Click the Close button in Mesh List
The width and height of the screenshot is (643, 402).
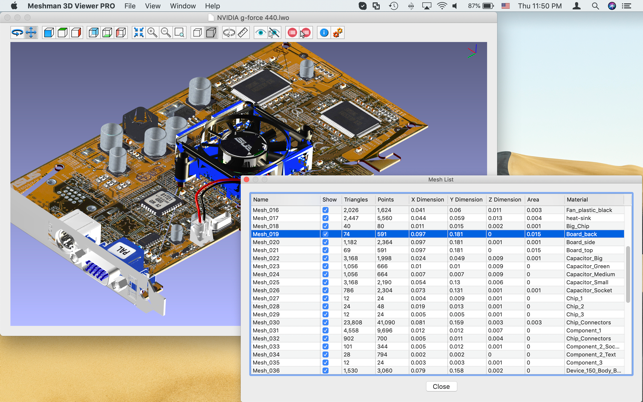coord(441,386)
